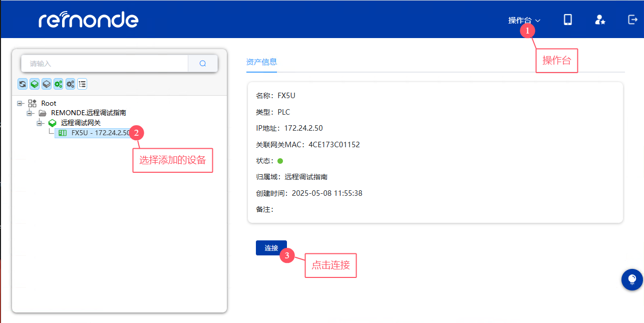
Task: Switch to the 资产信息 tab
Action: 261,62
